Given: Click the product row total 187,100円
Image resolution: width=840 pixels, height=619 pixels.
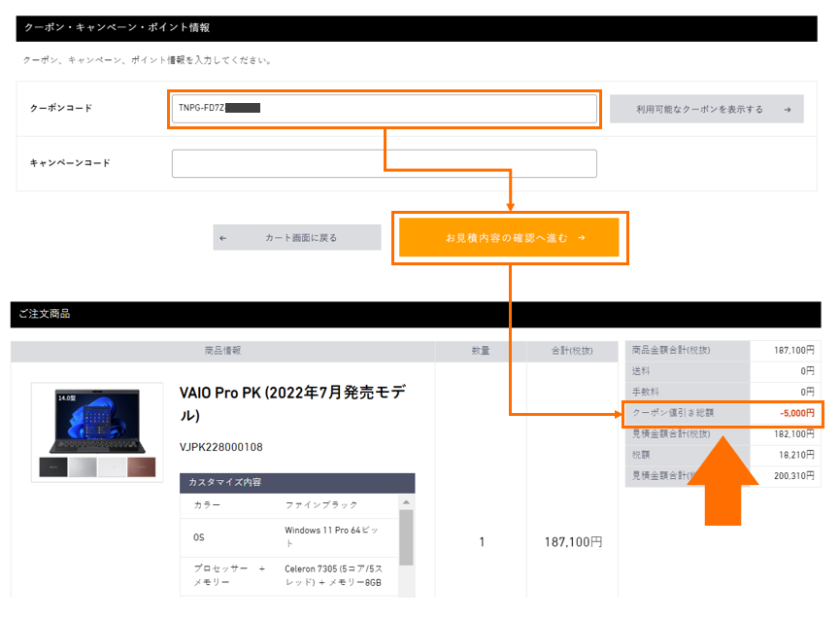Looking at the screenshot, I should 573,542.
